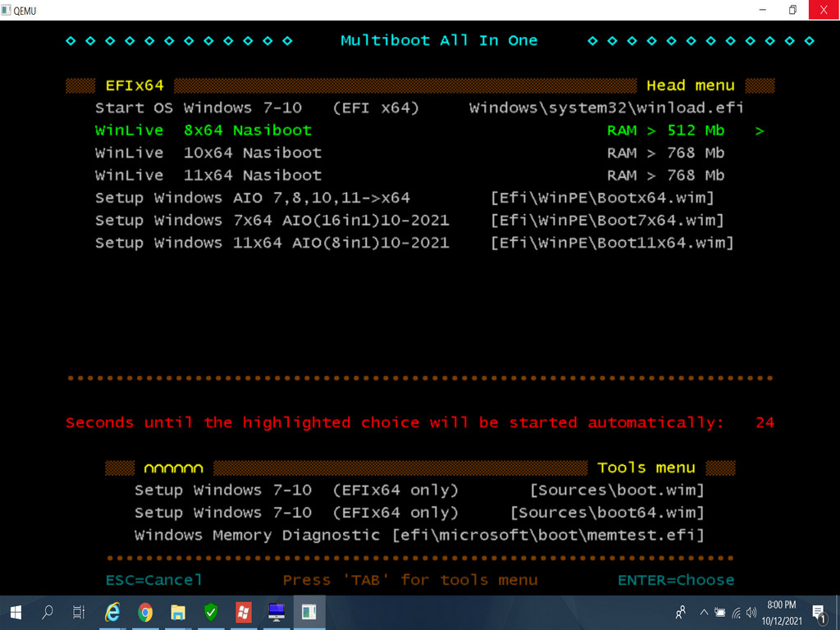Minimize the QEMU window
This screenshot has width=840, height=630.
pyautogui.click(x=762, y=10)
